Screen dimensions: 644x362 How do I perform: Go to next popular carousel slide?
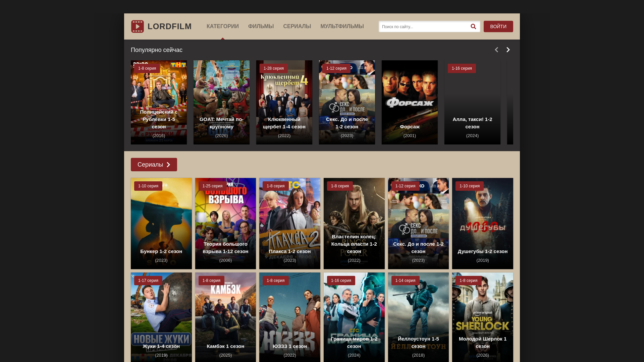(508, 50)
